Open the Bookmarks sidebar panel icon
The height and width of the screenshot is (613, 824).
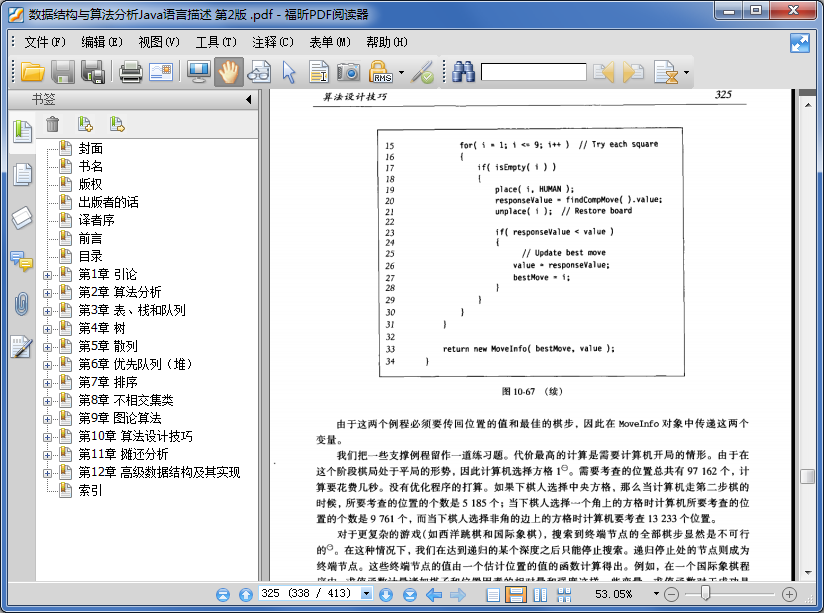[x=22, y=131]
